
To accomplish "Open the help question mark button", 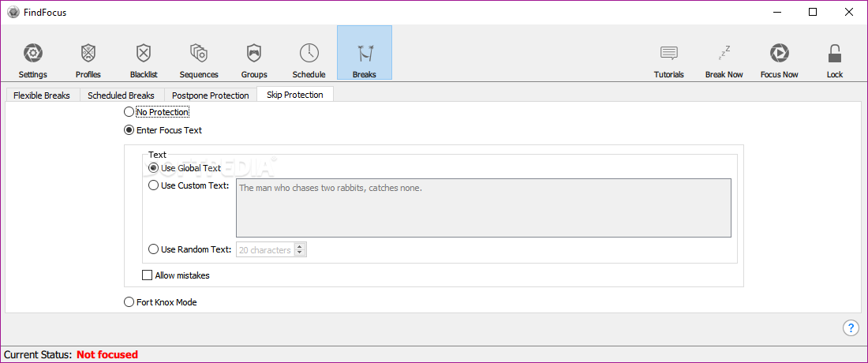I will (851, 328).
